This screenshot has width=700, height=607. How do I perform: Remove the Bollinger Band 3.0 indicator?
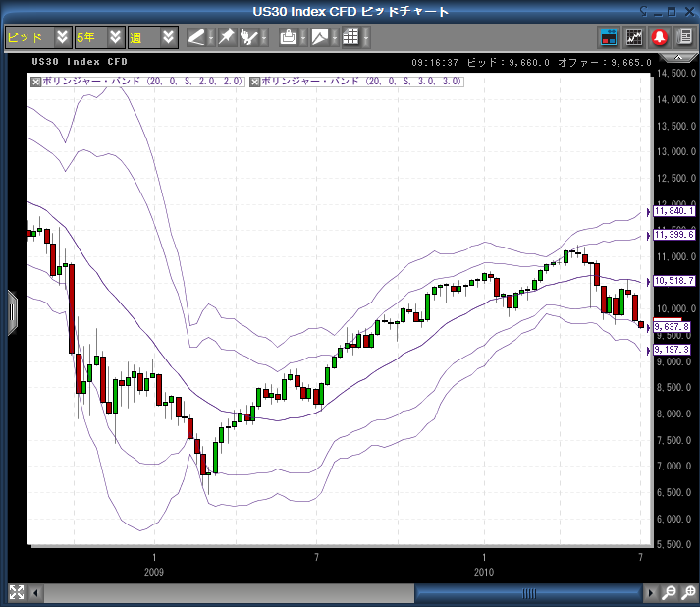tap(255, 82)
